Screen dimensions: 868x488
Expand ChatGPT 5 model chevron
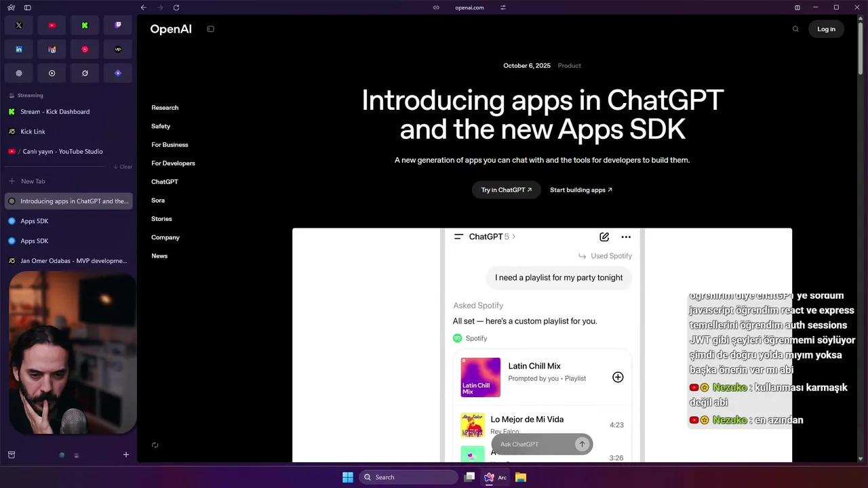tap(514, 237)
